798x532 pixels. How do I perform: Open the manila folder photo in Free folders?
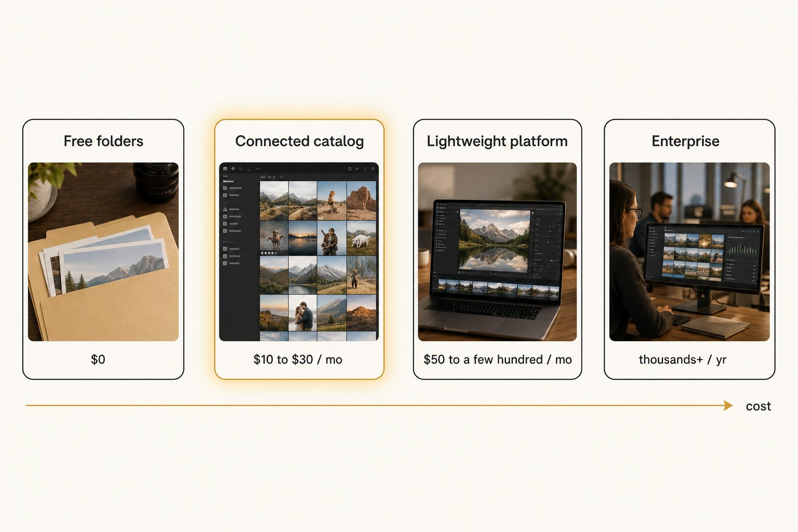click(x=103, y=252)
